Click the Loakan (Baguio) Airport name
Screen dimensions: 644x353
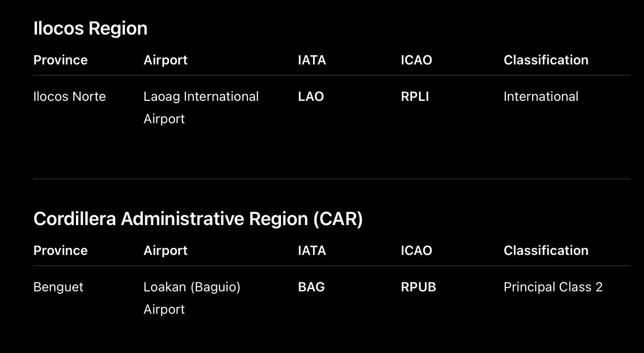(x=192, y=298)
